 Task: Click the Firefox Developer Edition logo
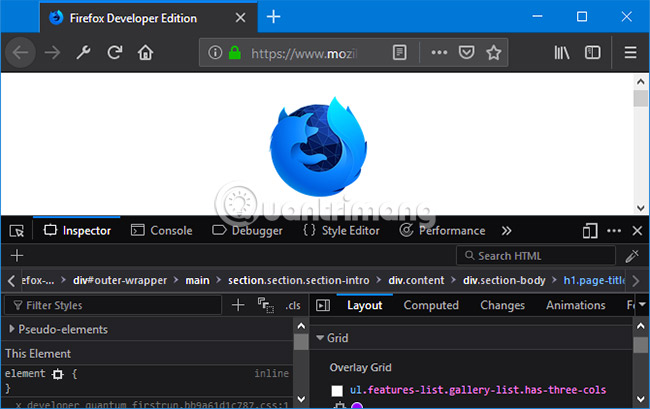[x=318, y=146]
